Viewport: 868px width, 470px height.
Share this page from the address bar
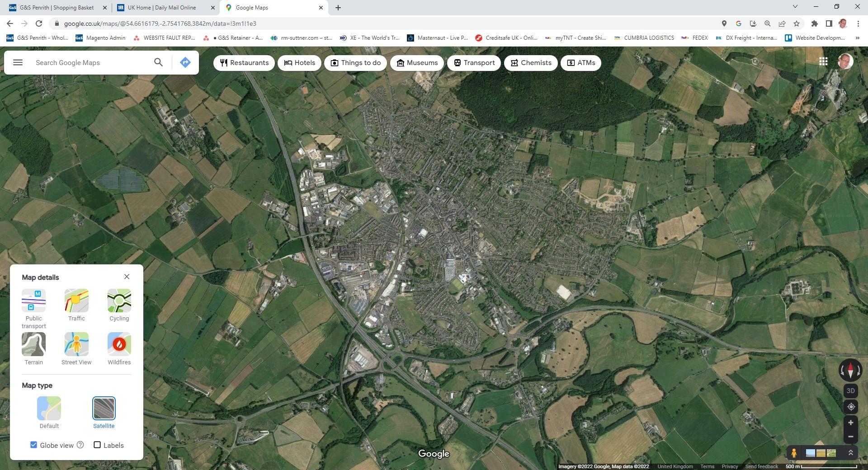click(x=782, y=23)
